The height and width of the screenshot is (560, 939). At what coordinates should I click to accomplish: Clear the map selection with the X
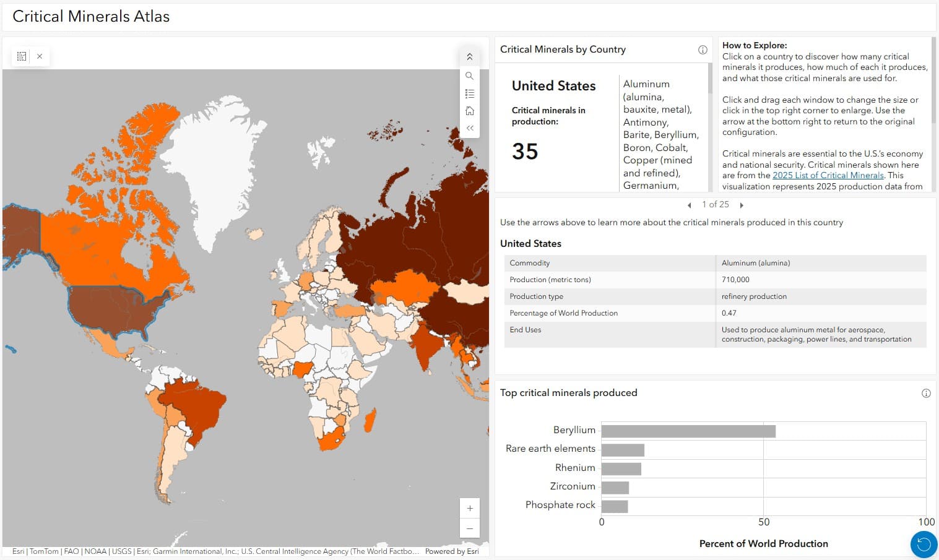click(x=40, y=56)
